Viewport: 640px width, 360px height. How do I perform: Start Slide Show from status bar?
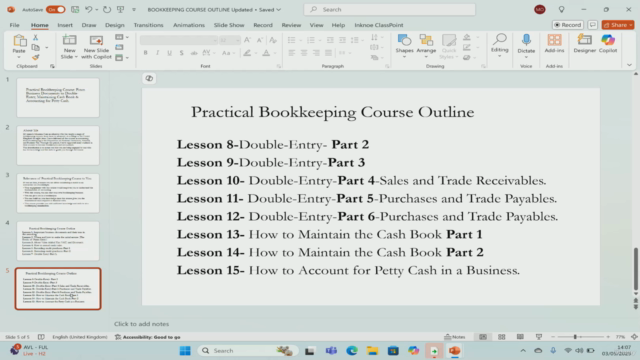(x=539, y=337)
